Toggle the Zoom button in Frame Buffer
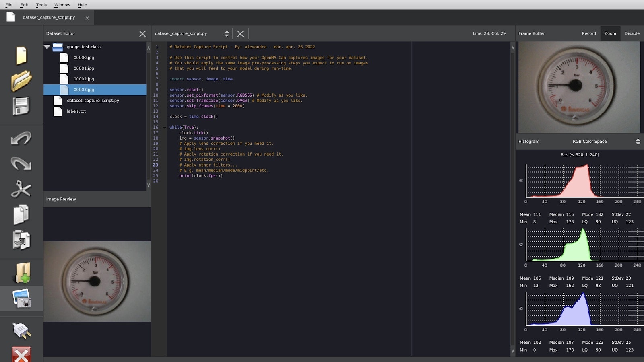 point(610,33)
